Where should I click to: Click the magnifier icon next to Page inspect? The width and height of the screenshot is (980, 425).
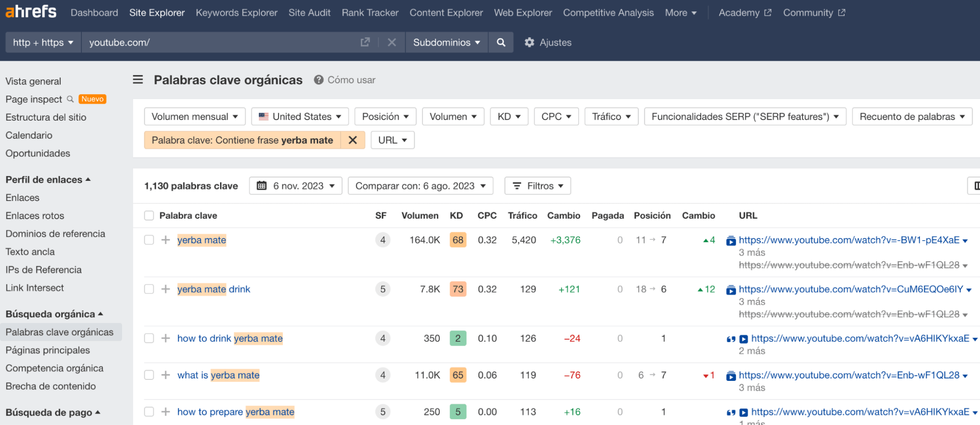tap(70, 99)
